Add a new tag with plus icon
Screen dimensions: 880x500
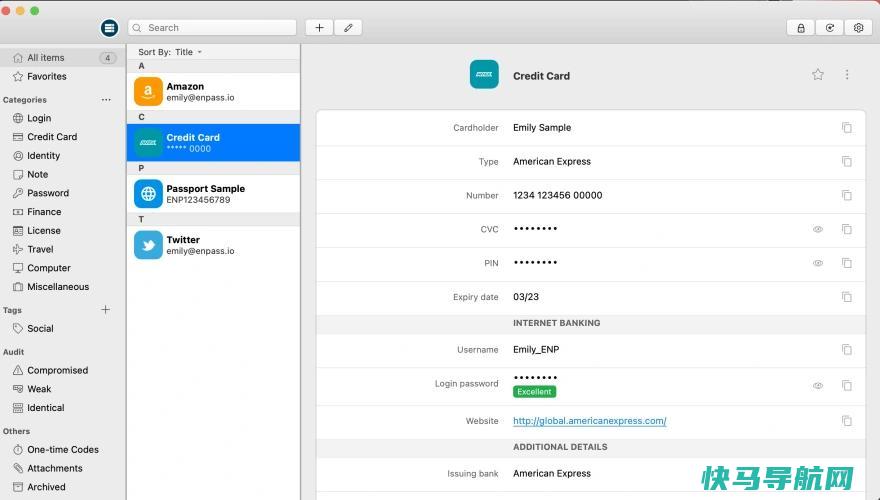click(106, 310)
